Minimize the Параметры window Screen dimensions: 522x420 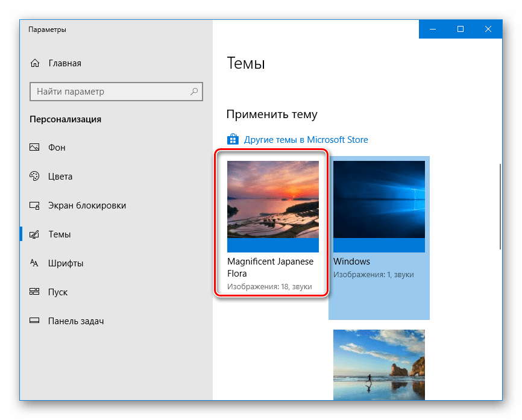433,29
